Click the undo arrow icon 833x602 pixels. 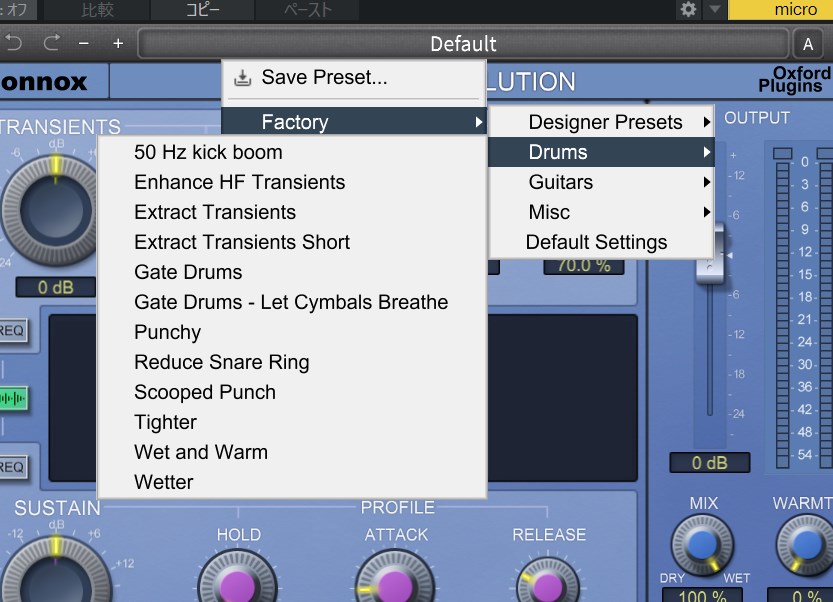[x=14, y=43]
